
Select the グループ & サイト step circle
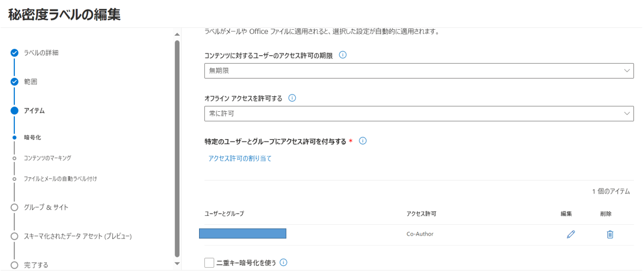(14, 208)
